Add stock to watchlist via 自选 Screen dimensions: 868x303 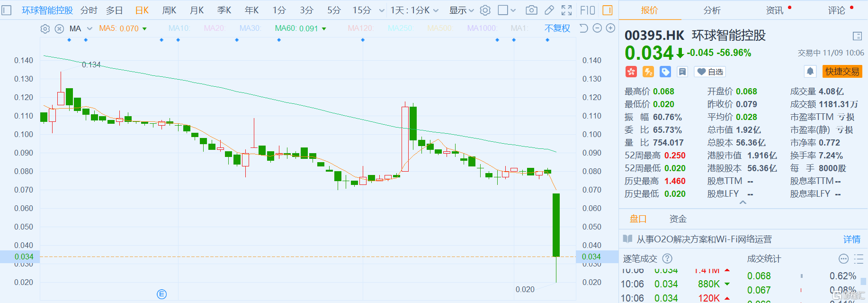point(710,72)
